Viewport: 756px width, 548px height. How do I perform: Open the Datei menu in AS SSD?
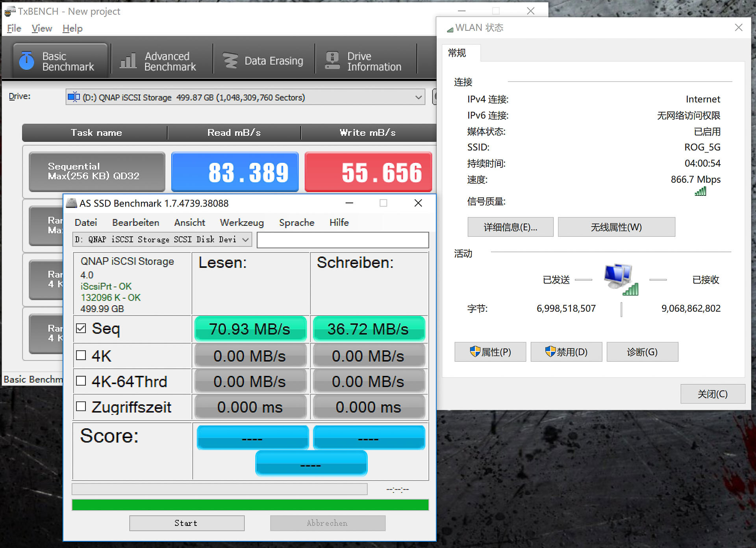pos(86,223)
